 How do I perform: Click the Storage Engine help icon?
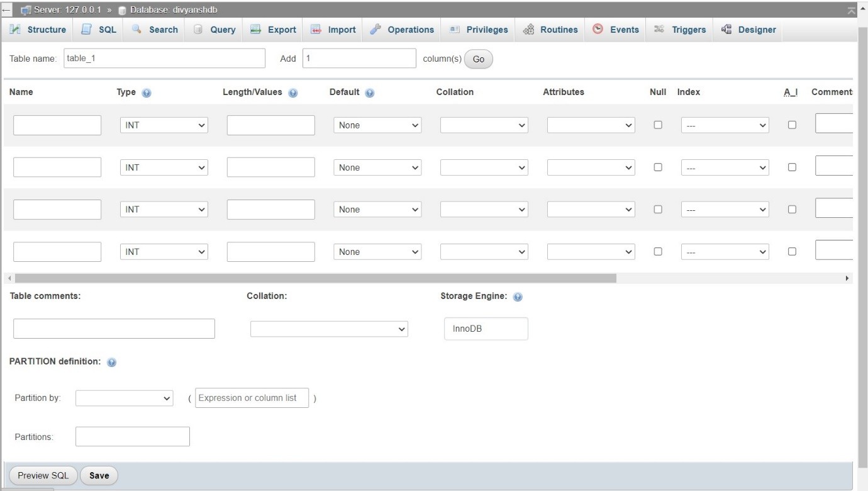(518, 297)
